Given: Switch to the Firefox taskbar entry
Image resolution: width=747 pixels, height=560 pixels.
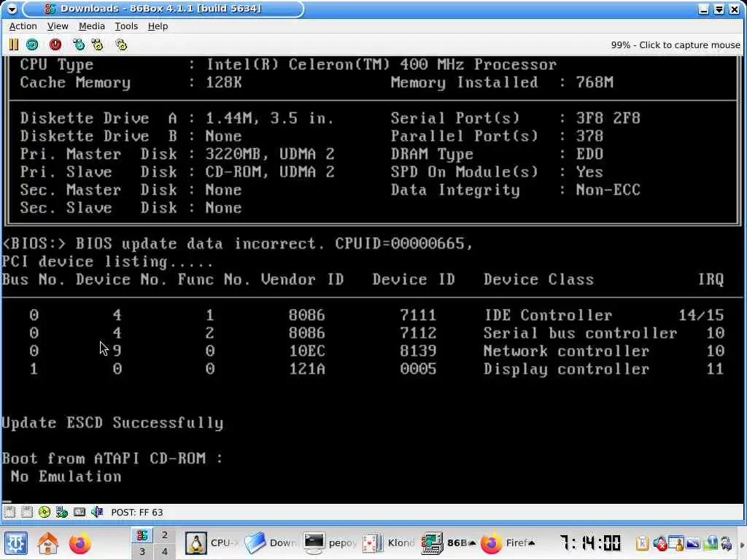Looking at the screenshot, I should (x=508, y=542).
